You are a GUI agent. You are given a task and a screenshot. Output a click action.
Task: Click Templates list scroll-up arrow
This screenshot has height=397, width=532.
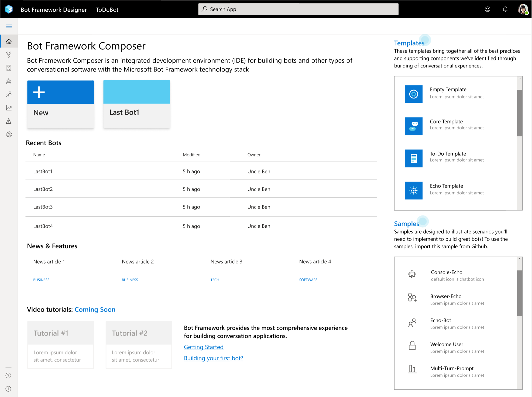[519, 78]
